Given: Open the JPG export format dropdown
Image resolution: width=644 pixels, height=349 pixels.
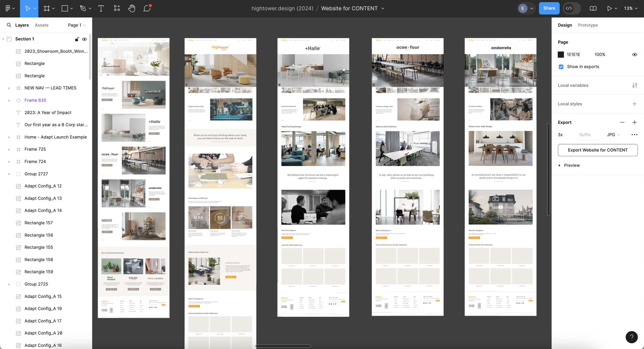Looking at the screenshot, I should pyautogui.click(x=613, y=135).
